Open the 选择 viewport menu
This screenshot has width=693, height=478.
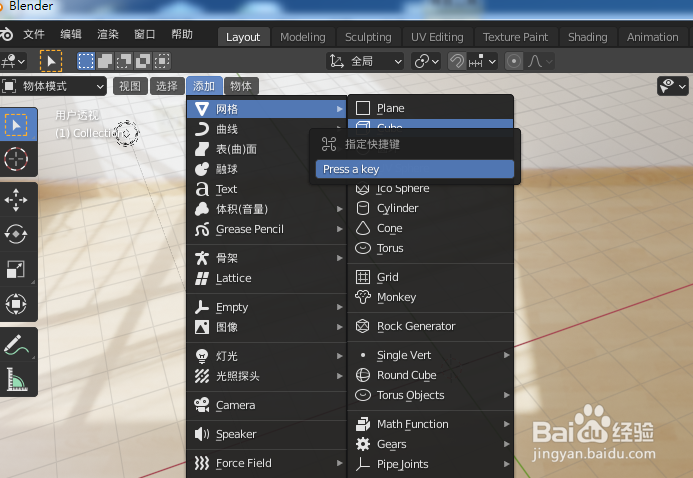pos(167,86)
